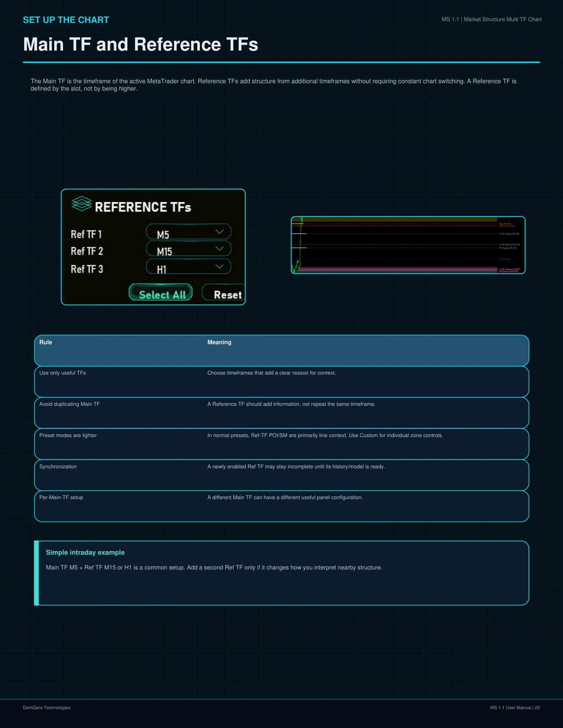Click the REFERENCE TFs stacked layers icon
This screenshot has height=728, width=563.
pos(82,204)
